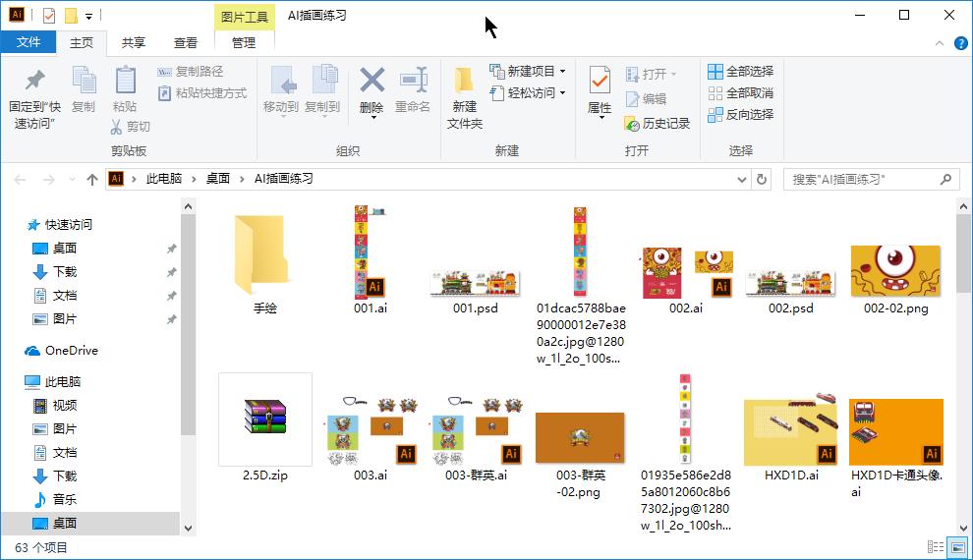This screenshot has width=973, height=560.
Task: Click Invert selection option
Action: (740, 115)
